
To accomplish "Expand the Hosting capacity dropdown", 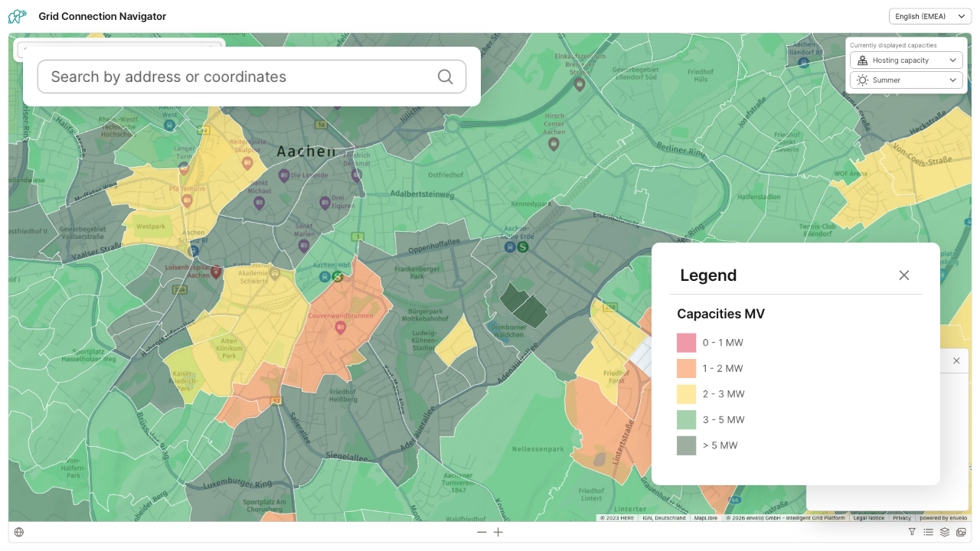I will pos(906,60).
